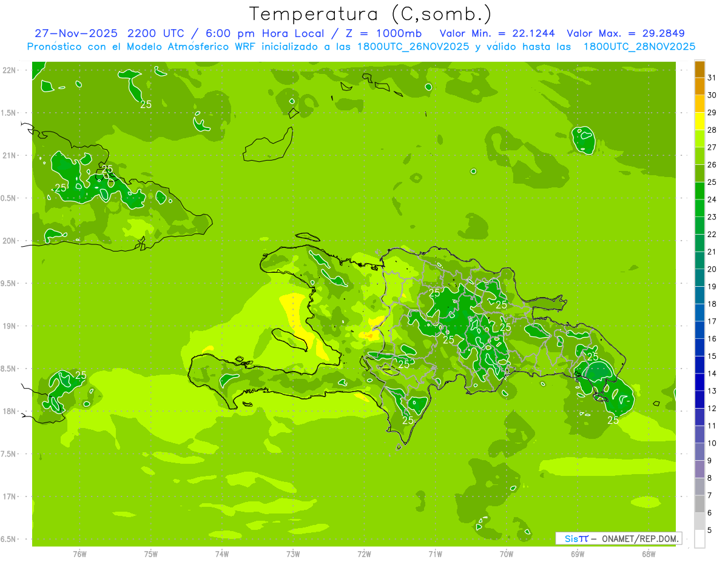Viewport: 728px width, 562px height.
Task: Click the legend swatch between 17 and 18
Action: point(699,312)
